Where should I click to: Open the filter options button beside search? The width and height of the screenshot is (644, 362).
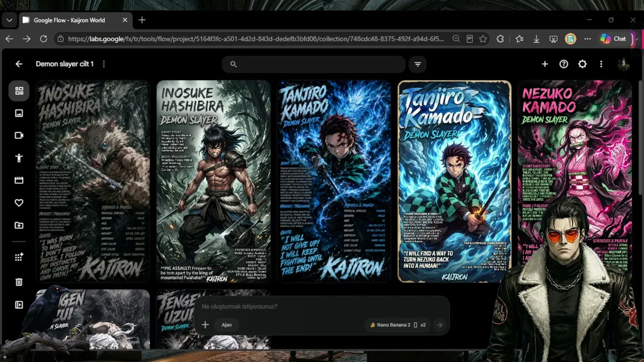click(x=418, y=64)
